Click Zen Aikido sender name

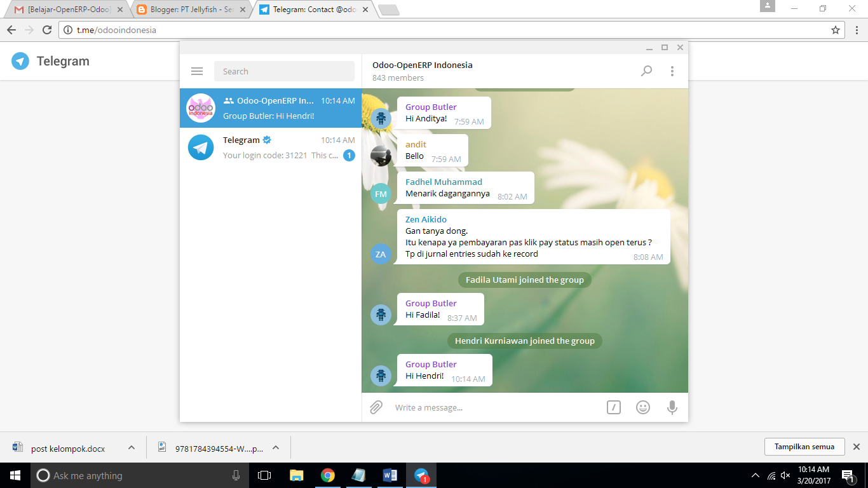tap(426, 219)
